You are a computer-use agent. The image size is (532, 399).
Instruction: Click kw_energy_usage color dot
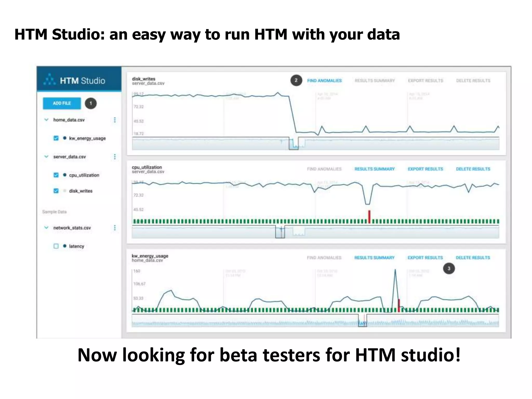65,138
